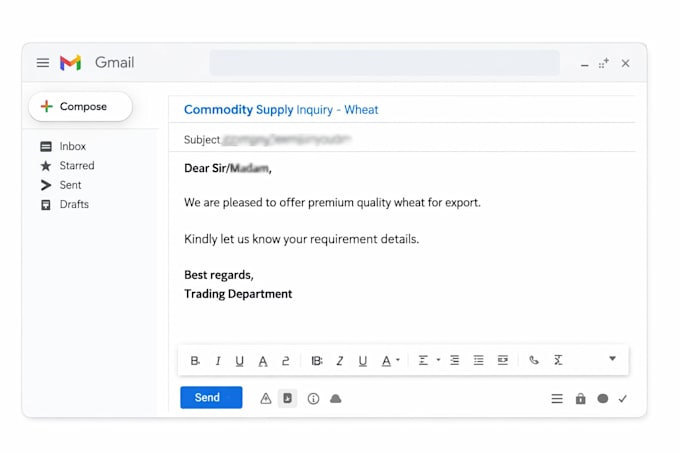Click the Starred star icon
This screenshot has height=453, width=680.
click(x=46, y=166)
